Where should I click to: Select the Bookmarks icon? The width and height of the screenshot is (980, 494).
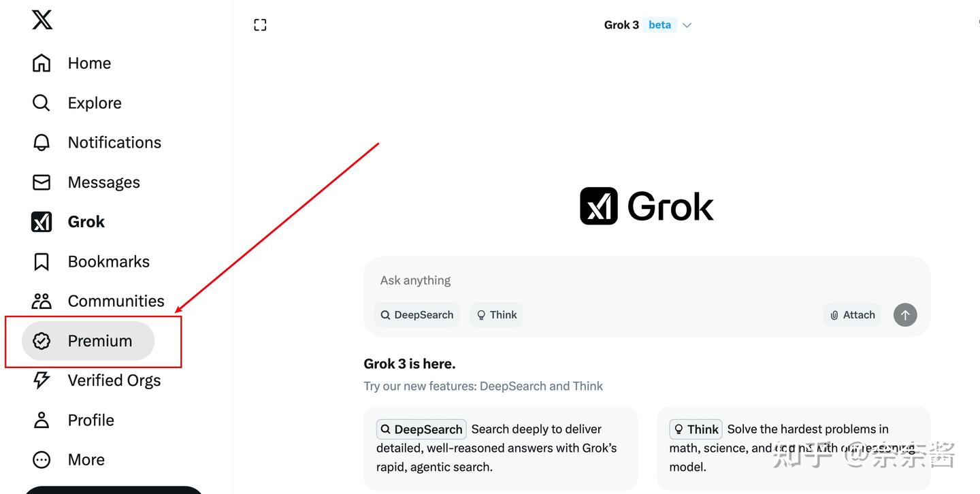(x=42, y=261)
